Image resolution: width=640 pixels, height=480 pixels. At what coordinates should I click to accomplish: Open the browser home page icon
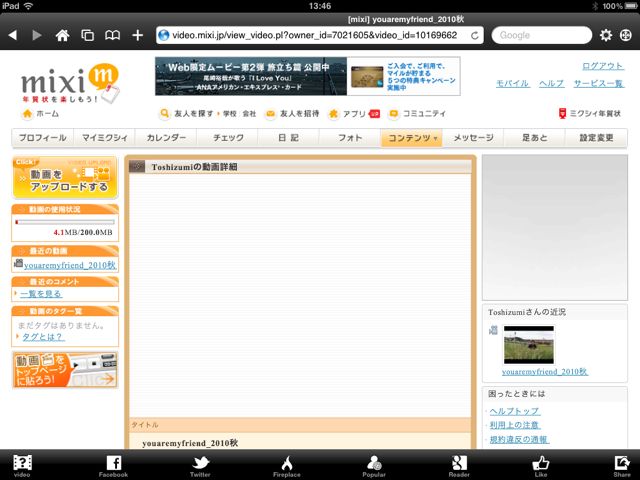(x=62, y=36)
